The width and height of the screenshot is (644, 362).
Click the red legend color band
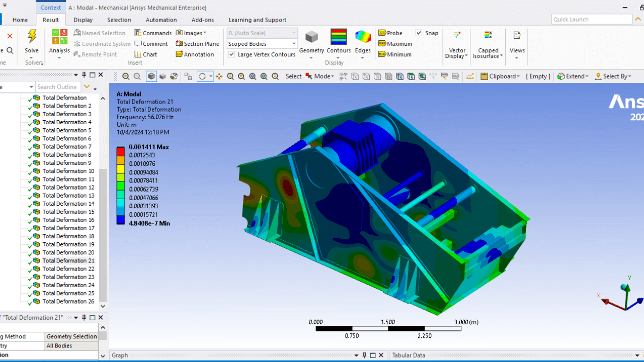click(x=121, y=151)
